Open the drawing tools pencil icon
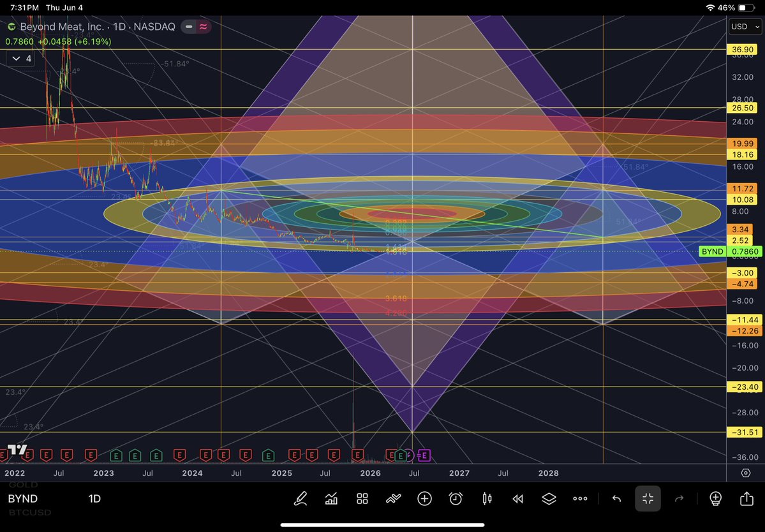Image resolution: width=765 pixels, height=532 pixels. [x=301, y=498]
